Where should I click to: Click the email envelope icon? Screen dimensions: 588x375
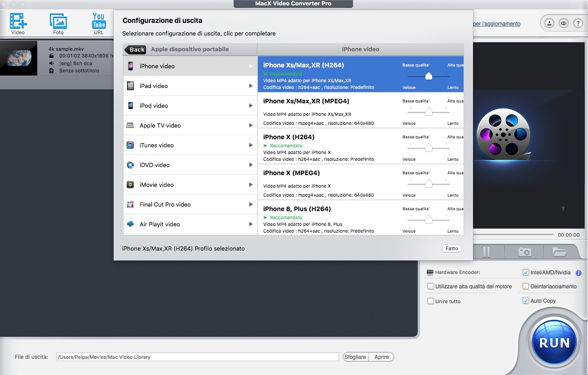coord(563,23)
